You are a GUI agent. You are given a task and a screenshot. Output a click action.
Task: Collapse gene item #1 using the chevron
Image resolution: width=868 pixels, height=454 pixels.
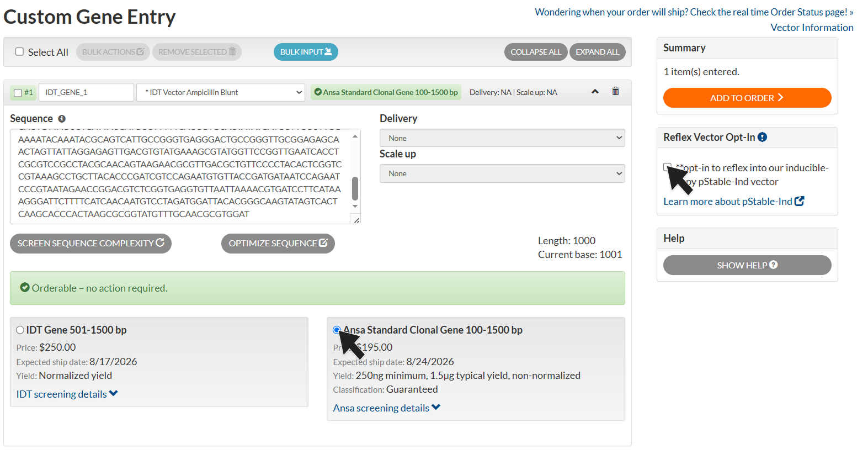tap(595, 92)
